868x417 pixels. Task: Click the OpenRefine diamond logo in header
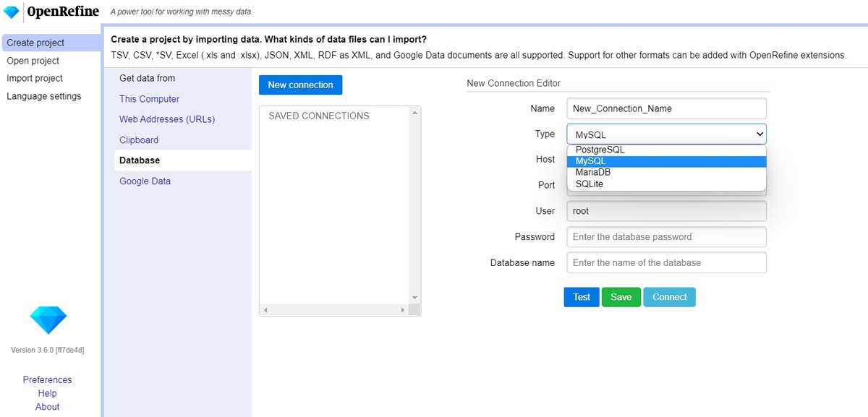pos(12,12)
